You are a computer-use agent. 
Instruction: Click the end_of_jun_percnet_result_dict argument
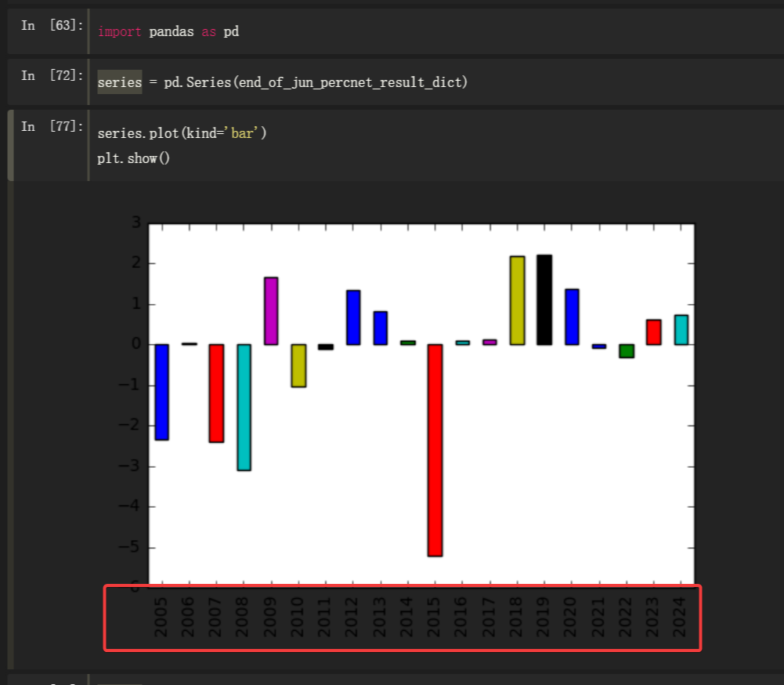351,82
